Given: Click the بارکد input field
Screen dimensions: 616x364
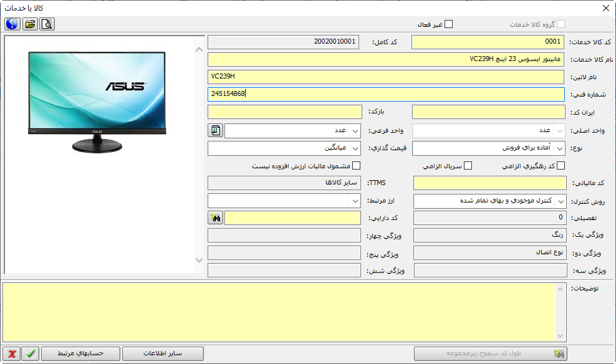Looking at the screenshot, I should pyautogui.click(x=285, y=112).
